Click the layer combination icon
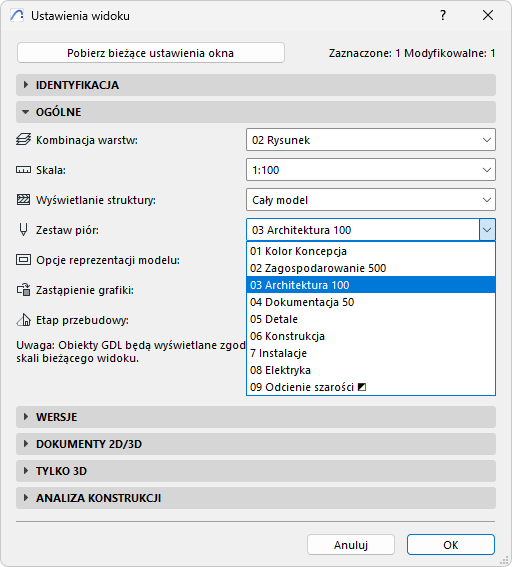512x567 pixels. (24, 140)
